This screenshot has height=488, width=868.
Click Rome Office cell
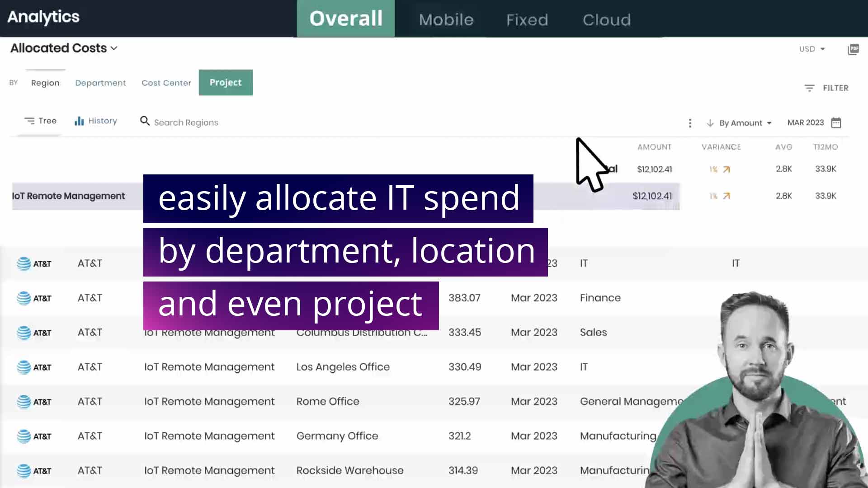pos(328,401)
